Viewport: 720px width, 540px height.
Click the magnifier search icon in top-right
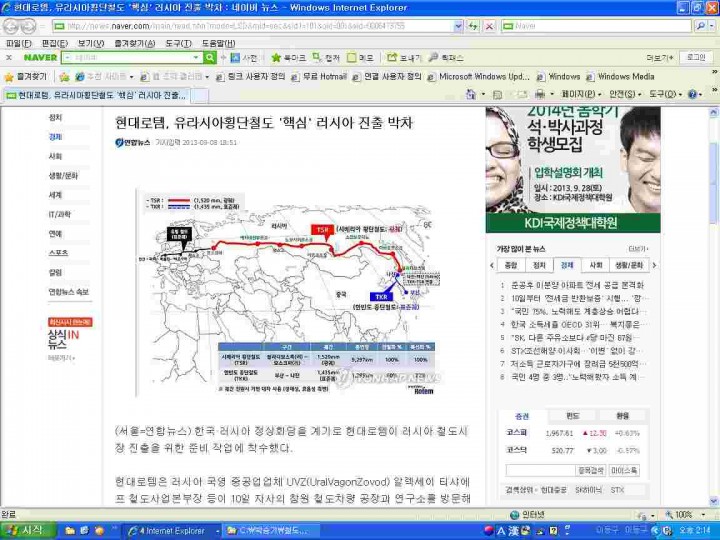pyautogui.click(x=700, y=26)
